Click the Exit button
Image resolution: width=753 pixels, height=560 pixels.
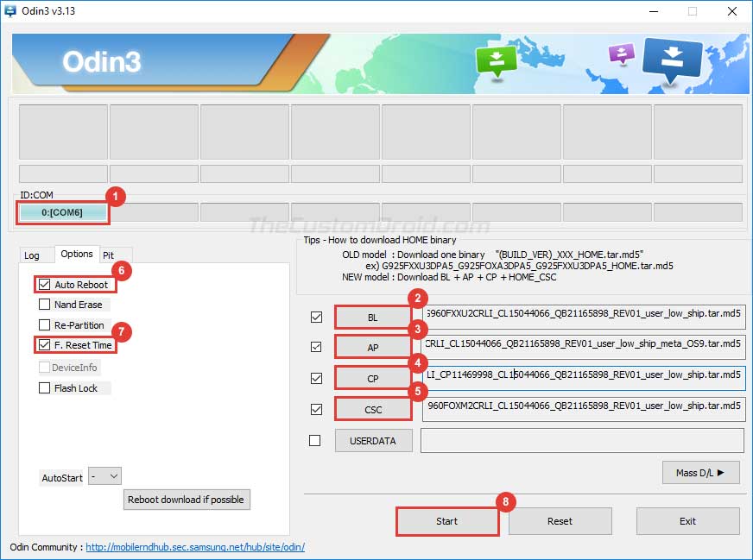687,521
